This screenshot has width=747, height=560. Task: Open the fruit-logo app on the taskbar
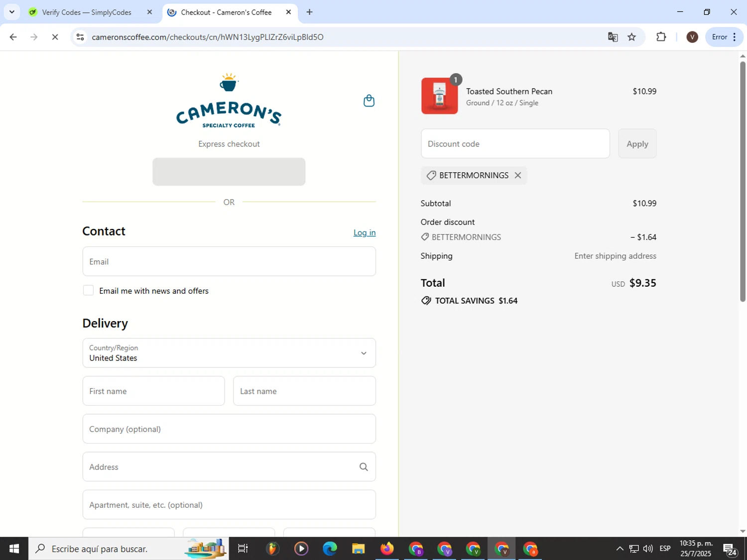pos(272,549)
